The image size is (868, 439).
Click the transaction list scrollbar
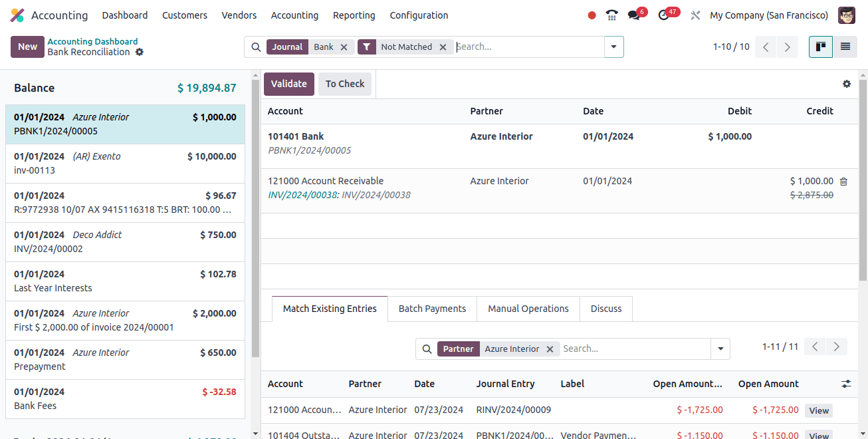(x=255, y=219)
